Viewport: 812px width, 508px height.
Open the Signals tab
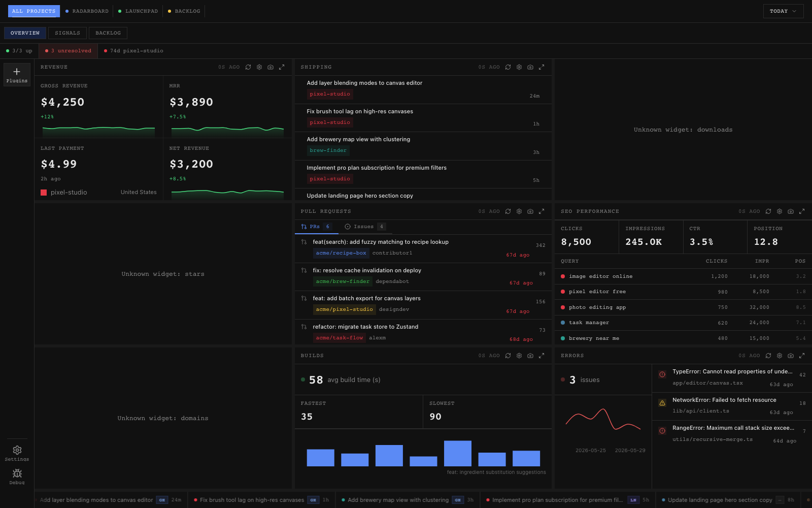pos(67,33)
